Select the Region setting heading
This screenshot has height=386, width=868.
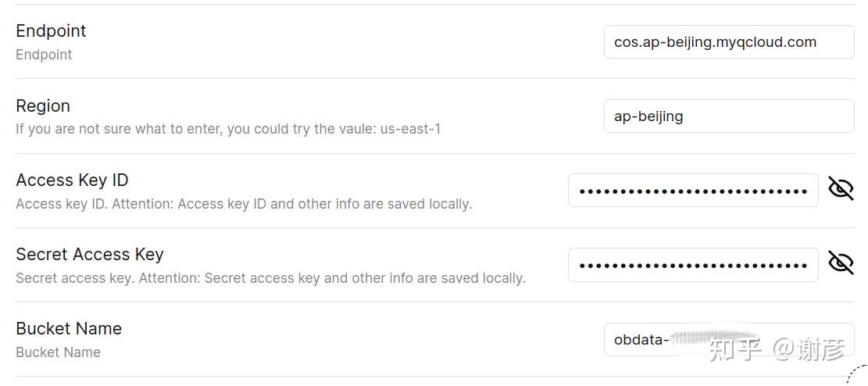(x=43, y=105)
